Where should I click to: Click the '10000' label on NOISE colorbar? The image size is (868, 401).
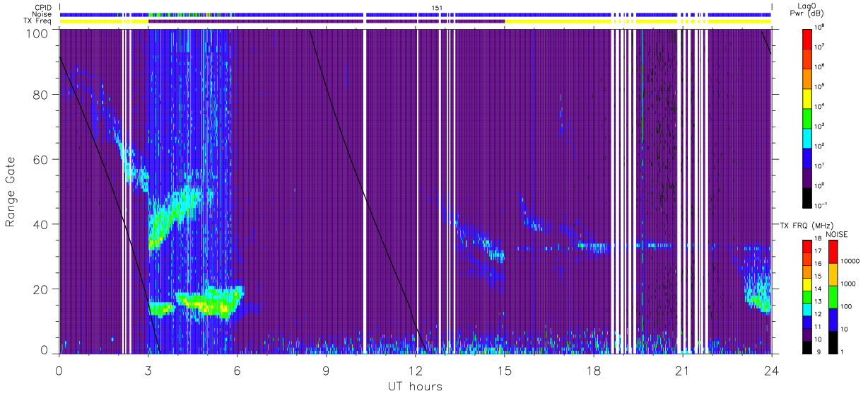pyautogui.click(x=849, y=262)
